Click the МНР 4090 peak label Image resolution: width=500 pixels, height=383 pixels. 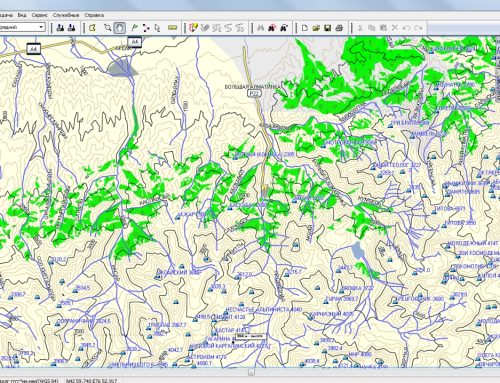(x=360, y=354)
